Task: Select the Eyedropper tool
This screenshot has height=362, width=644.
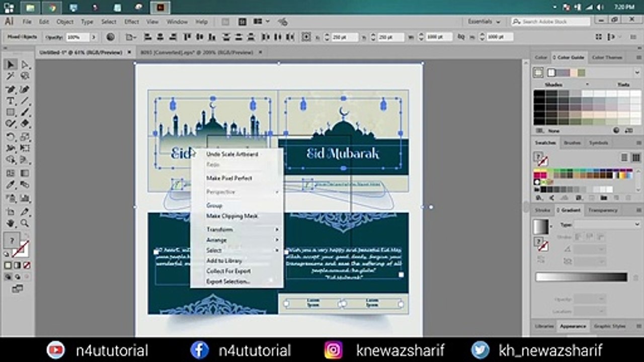Action: (11, 185)
